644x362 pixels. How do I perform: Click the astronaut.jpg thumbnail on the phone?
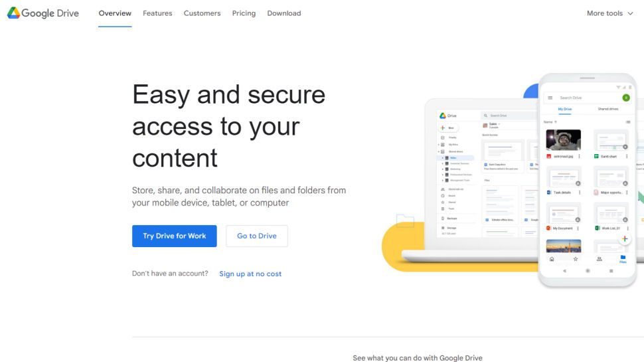563,139
